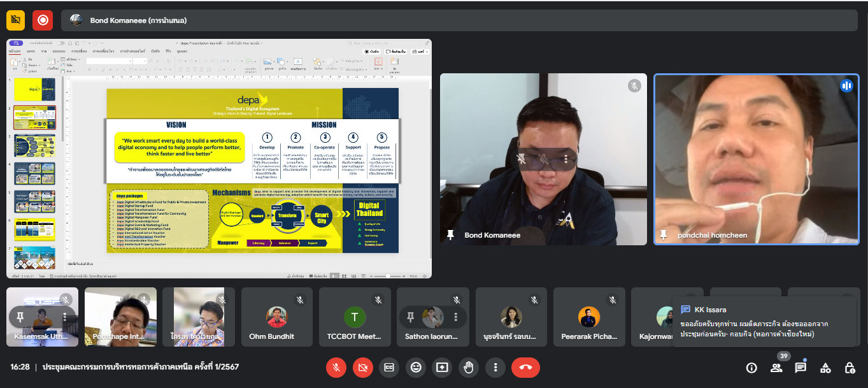Click the present screen icon
Image resolution: width=868 pixels, height=388 pixels.
(442, 368)
